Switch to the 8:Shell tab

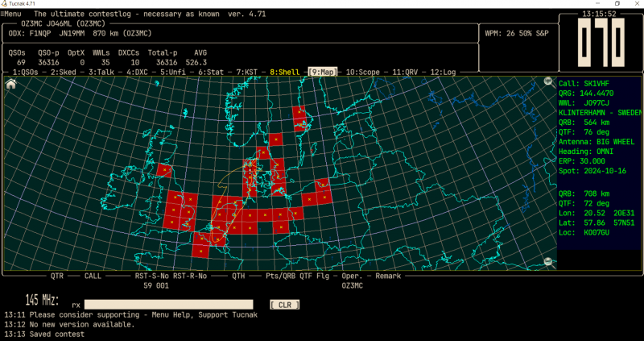click(x=286, y=73)
